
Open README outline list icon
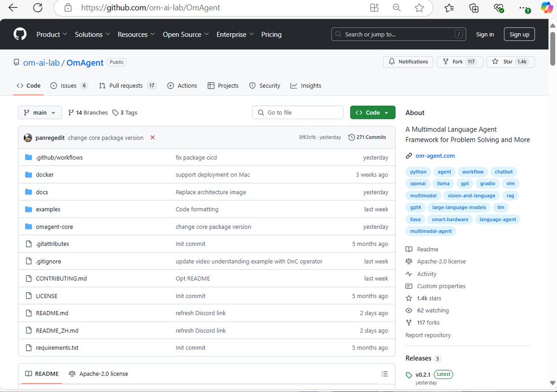click(384, 374)
